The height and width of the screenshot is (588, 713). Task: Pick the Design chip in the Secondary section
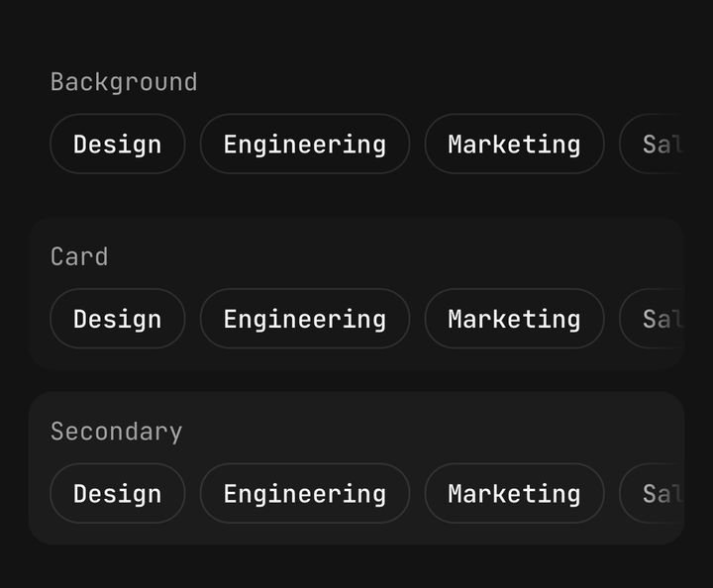[117, 493]
